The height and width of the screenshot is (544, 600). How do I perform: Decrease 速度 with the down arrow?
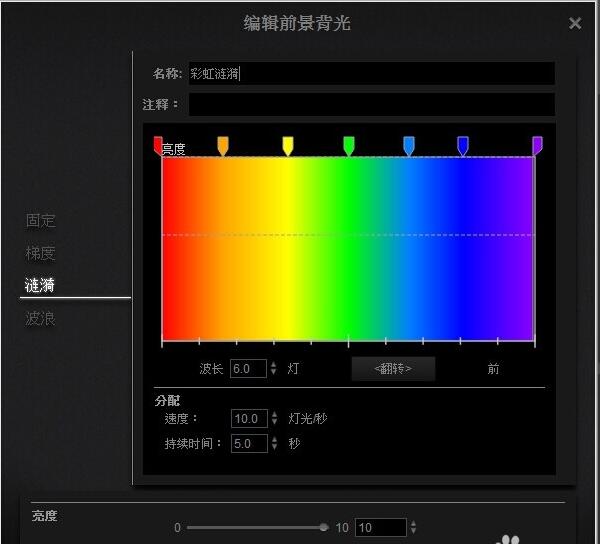coord(274,422)
